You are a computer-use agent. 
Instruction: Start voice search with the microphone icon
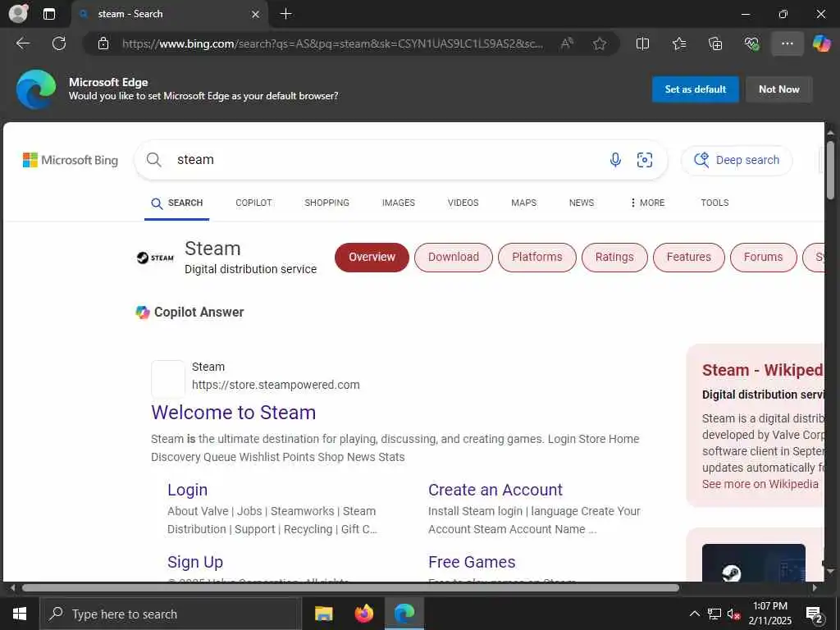[615, 160]
